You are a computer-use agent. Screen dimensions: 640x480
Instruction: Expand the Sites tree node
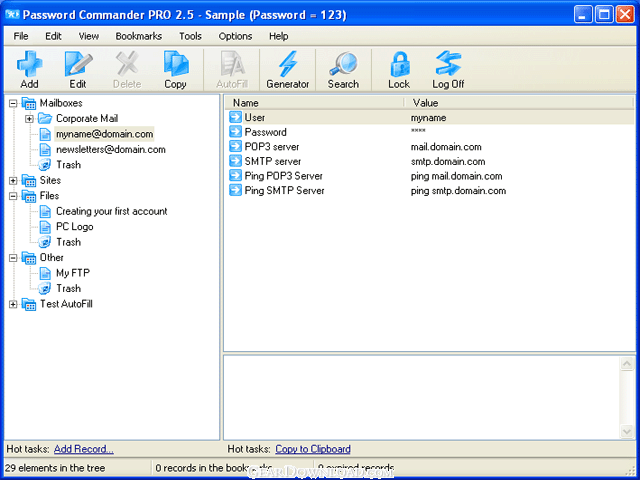click(x=13, y=180)
